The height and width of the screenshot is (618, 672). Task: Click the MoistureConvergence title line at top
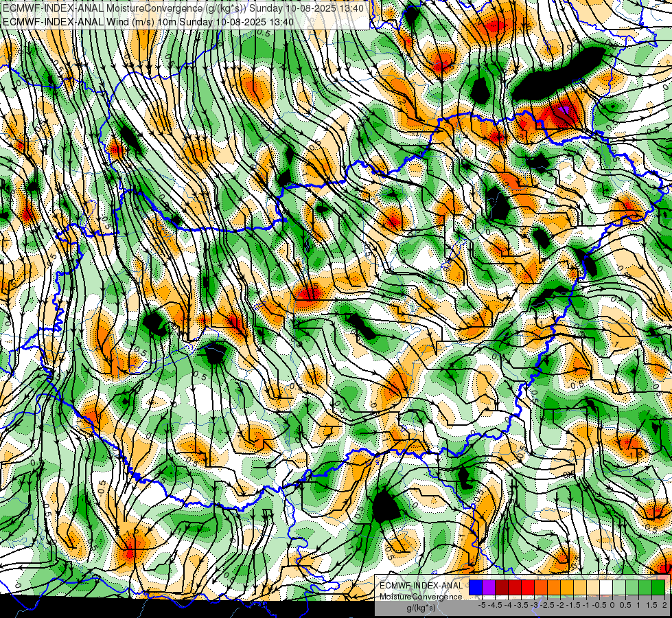click(x=183, y=8)
